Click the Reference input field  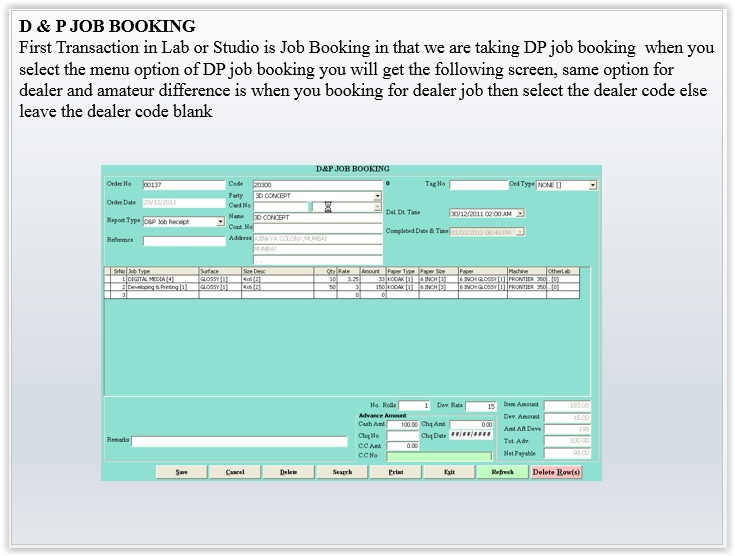(184, 241)
